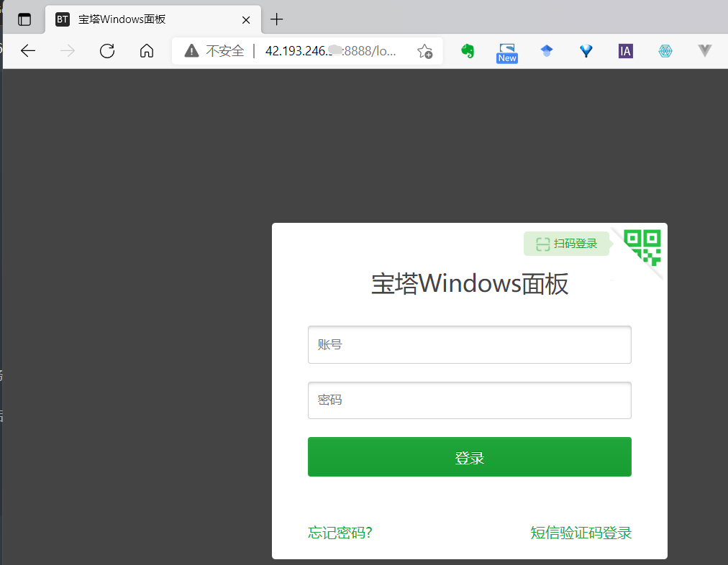Click the grayed forward arrow
This screenshot has height=565, width=728.
[68, 51]
